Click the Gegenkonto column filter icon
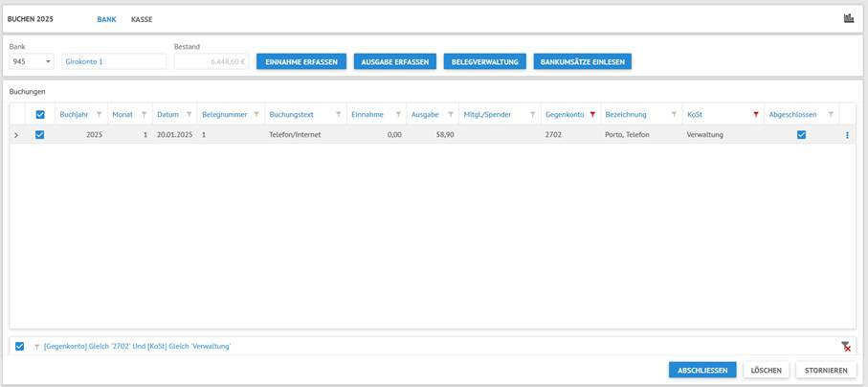 pos(592,115)
